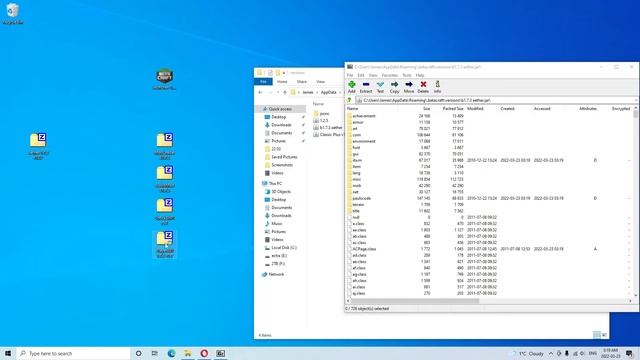Sort 7-Zip list by Attributes column
Viewport: 640px width, 360px height.
(x=588, y=109)
